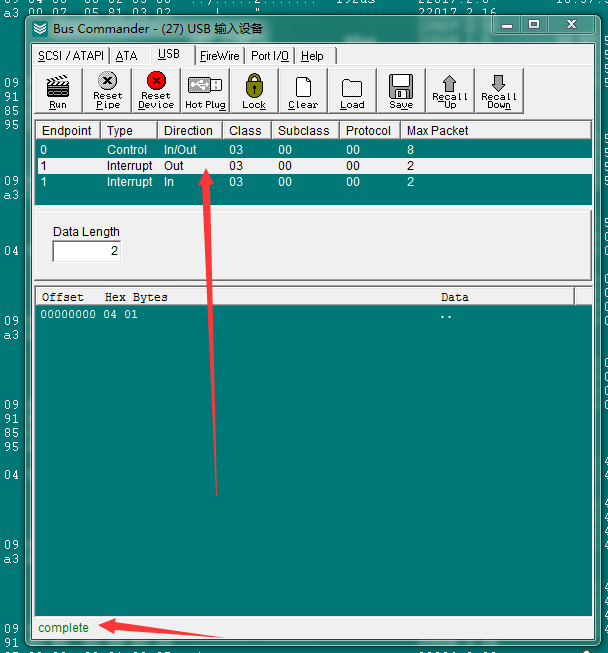Click the Direction column header
608x653 pixels.
point(190,130)
